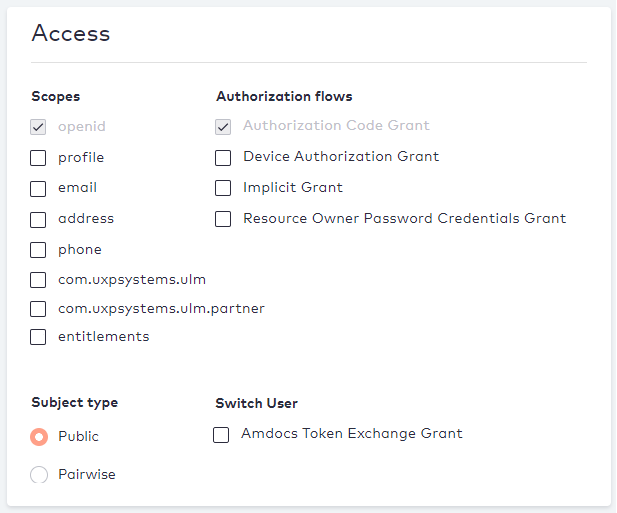Click the 'Implicit Grant' label text
This screenshot has width=617, height=513.
(x=293, y=188)
